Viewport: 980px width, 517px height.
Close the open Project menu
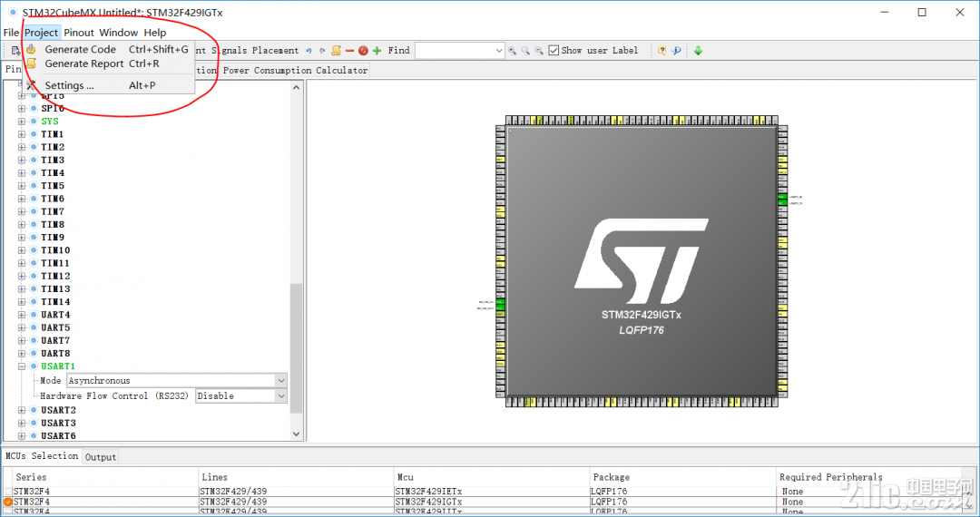pos(41,33)
